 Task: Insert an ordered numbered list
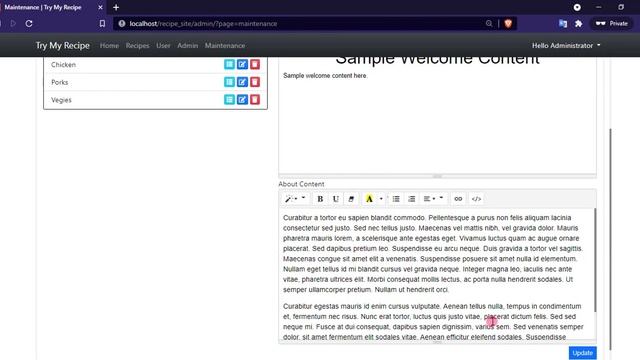[411, 199]
